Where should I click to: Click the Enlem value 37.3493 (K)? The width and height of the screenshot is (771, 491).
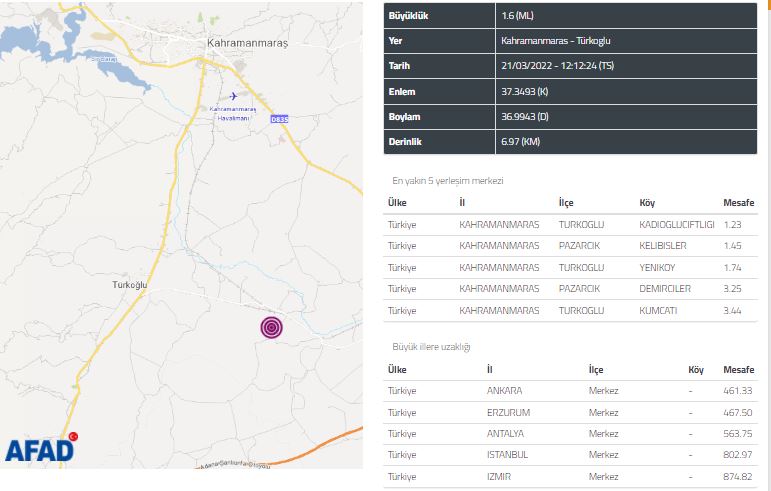(523, 91)
